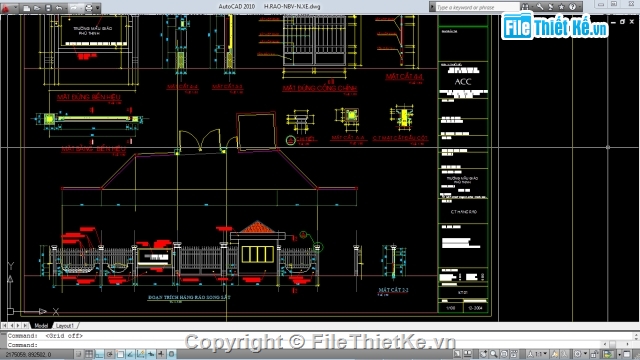Click the keyword search input field
This screenshot has width=640, height=360.
[x=478, y=7]
